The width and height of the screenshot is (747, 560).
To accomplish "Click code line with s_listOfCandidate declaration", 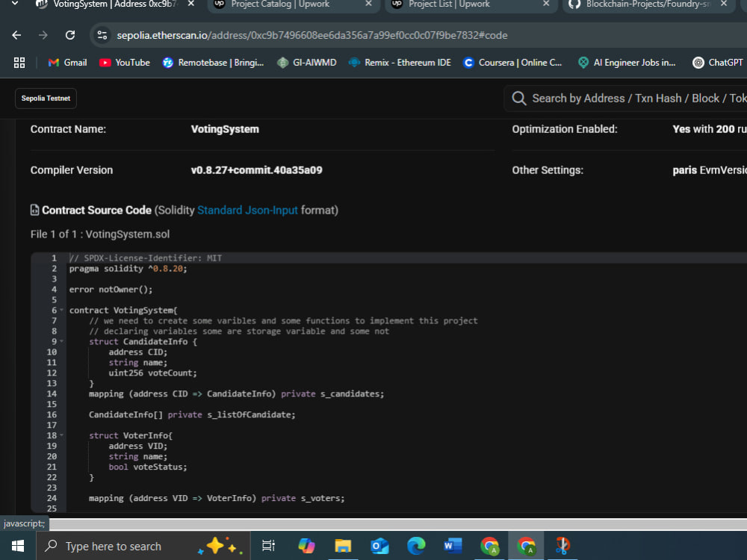I will tap(192, 414).
